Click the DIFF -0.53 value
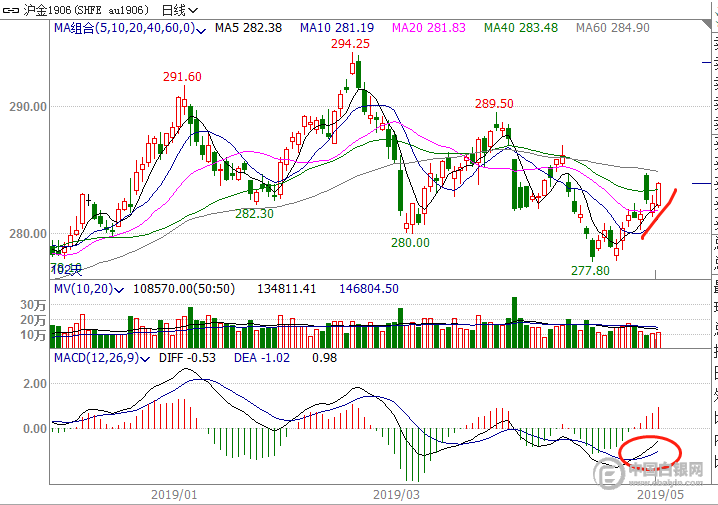 pos(187,358)
